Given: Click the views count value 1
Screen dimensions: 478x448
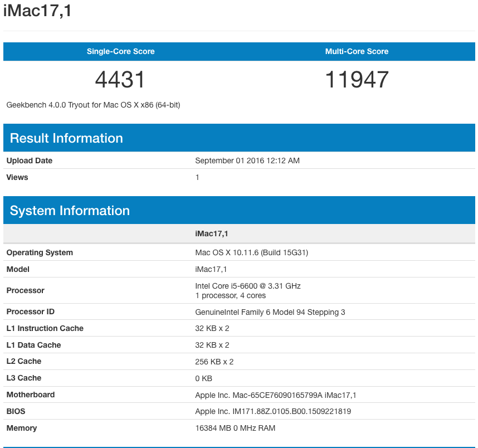Looking at the screenshot, I should 197,177.
